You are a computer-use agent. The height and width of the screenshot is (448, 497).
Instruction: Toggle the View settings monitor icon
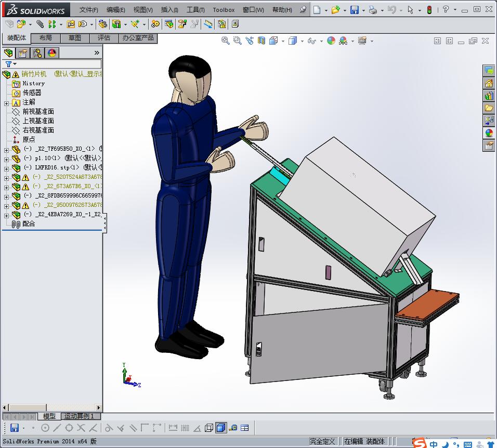click(362, 41)
